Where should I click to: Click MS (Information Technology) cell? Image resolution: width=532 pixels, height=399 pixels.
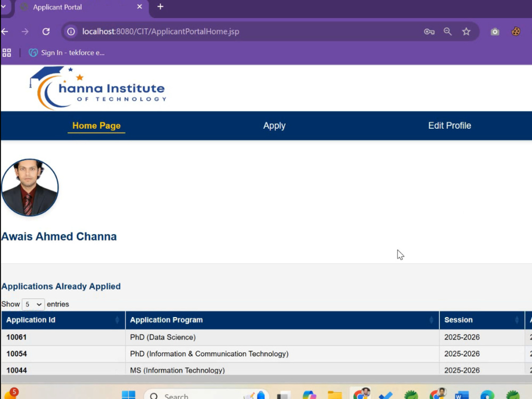point(282,370)
